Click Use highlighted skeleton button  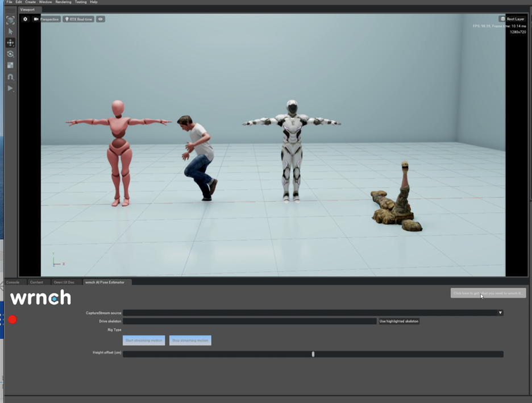click(399, 321)
